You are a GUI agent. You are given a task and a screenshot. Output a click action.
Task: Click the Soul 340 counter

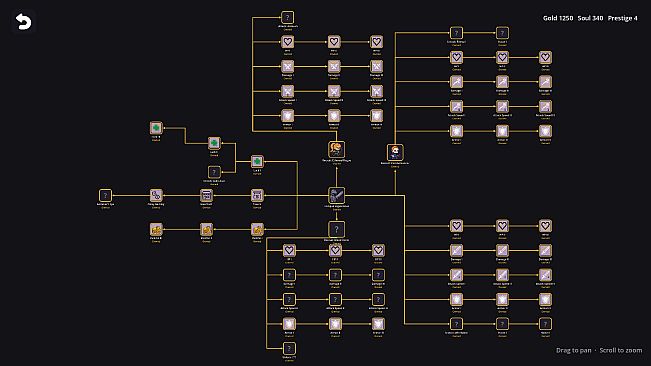[590, 18]
